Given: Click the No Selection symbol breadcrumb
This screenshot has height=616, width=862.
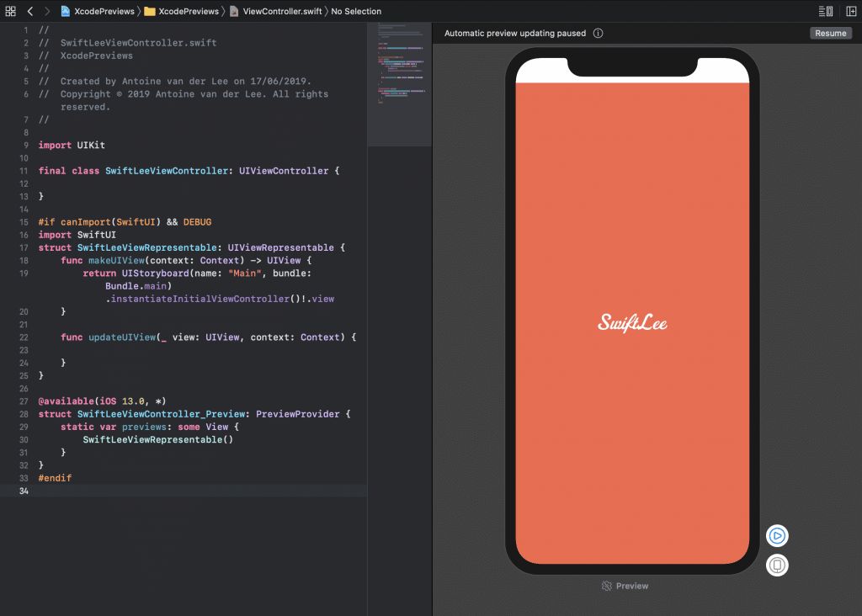Looking at the screenshot, I should (356, 12).
